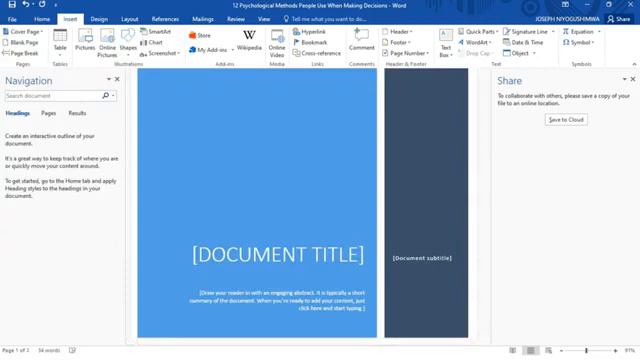Viewport: 640px width, 360px height.
Task: Insert an Online Video
Action: point(277,43)
